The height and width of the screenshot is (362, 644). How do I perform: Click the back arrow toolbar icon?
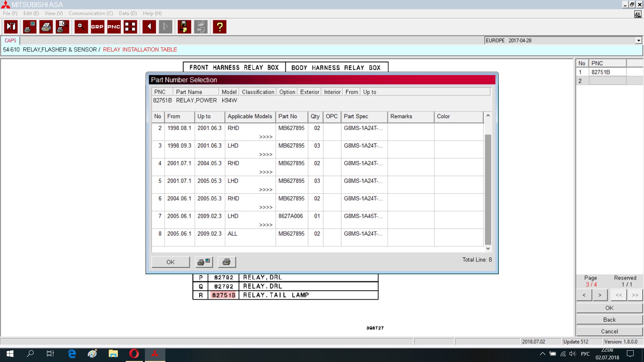(149, 27)
